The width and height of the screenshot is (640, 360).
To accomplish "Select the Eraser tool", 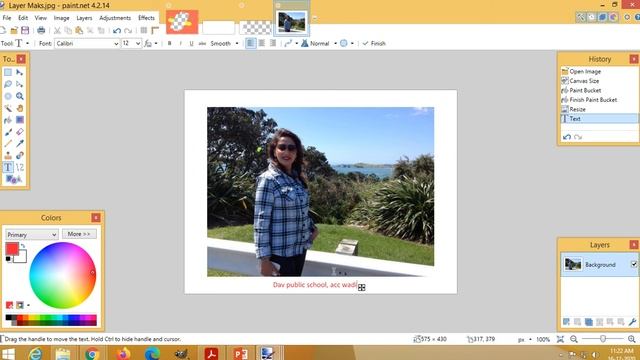I will (20, 132).
